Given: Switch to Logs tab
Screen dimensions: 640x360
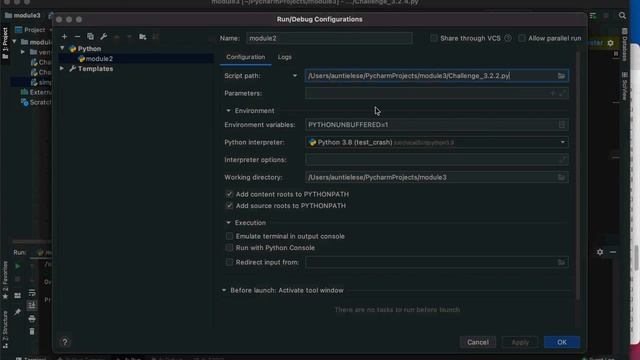Looking at the screenshot, I should click(284, 57).
